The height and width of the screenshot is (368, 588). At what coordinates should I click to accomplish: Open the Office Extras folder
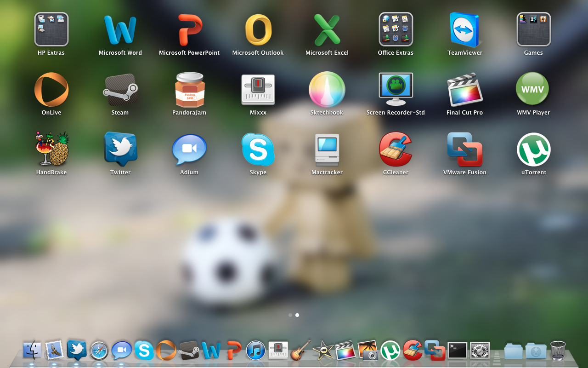[x=396, y=29]
